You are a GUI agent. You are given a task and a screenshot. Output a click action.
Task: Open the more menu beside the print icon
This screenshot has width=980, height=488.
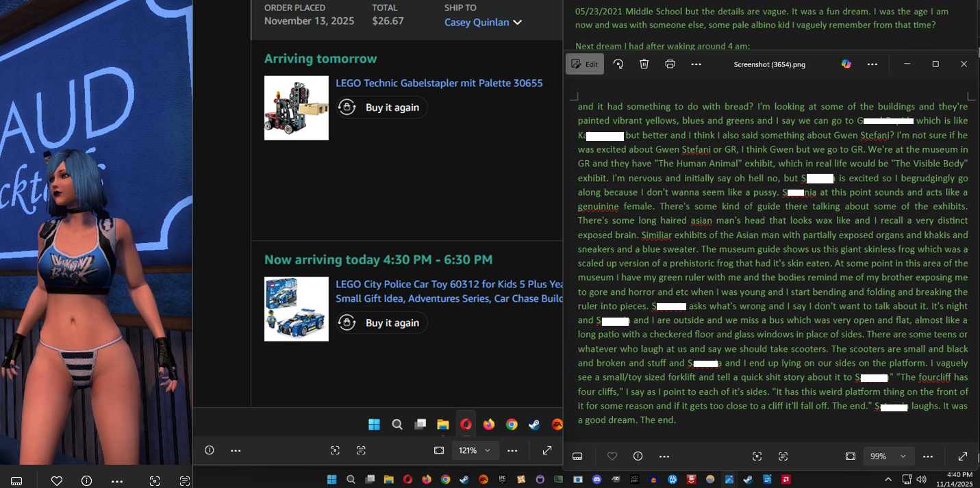(696, 64)
